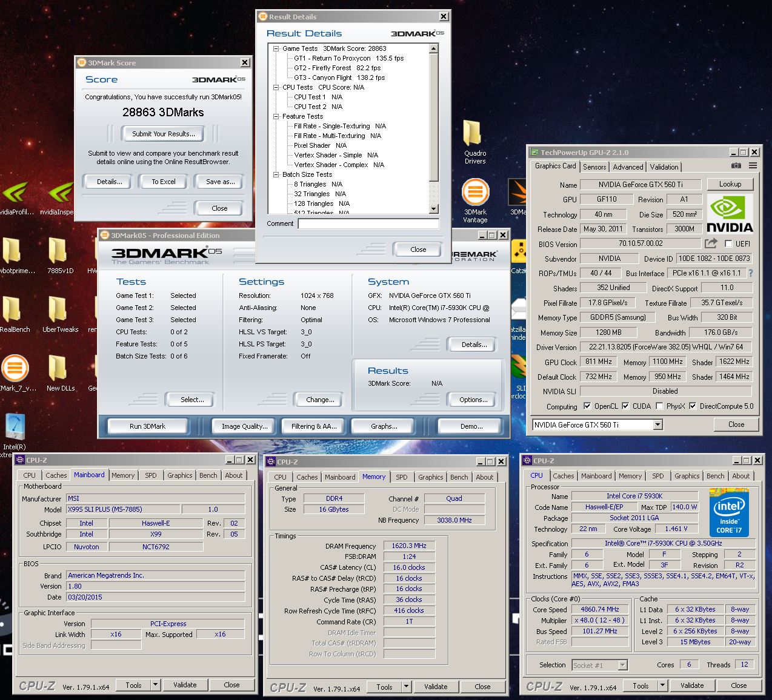772x700 pixels.
Task: Open the GPU selection dropdown in GPU-Z
Action: click(x=658, y=424)
